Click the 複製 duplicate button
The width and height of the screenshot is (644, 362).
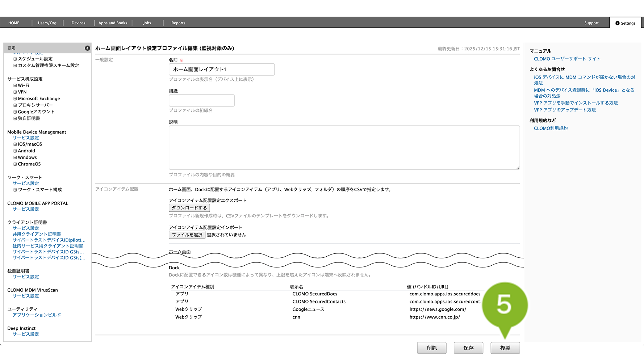[505, 348]
